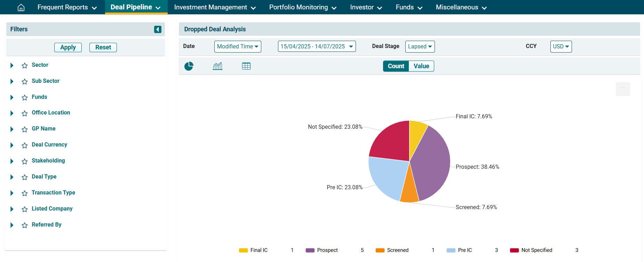Switch to bar chart view
The image size is (644, 262).
coord(217,66)
